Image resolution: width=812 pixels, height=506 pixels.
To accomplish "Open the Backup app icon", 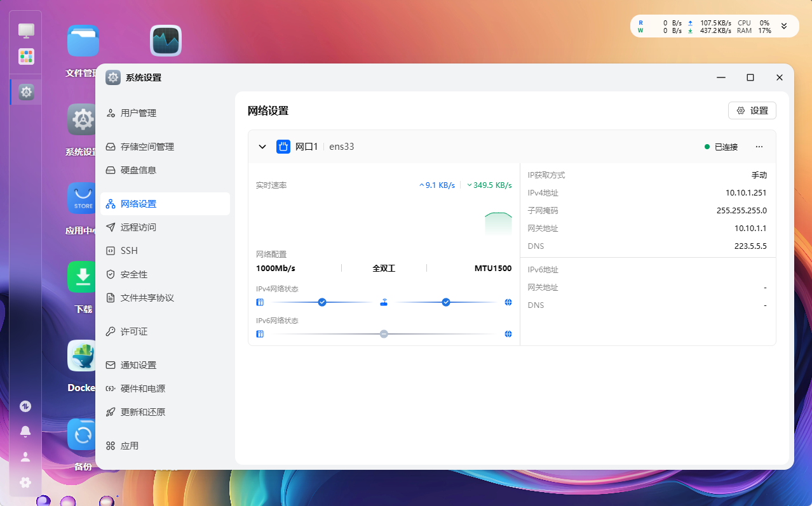I will [83, 435].
